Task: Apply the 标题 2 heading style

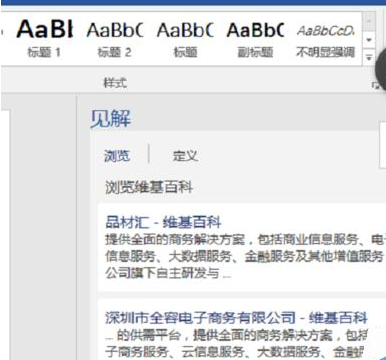Action: (x=115, y=38)
